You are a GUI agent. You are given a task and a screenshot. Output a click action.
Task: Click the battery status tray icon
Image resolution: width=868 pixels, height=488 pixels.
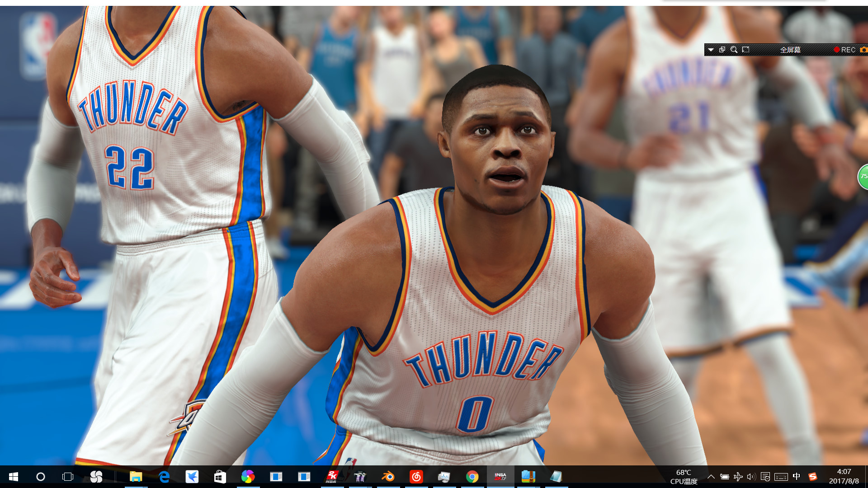point(725,477)
